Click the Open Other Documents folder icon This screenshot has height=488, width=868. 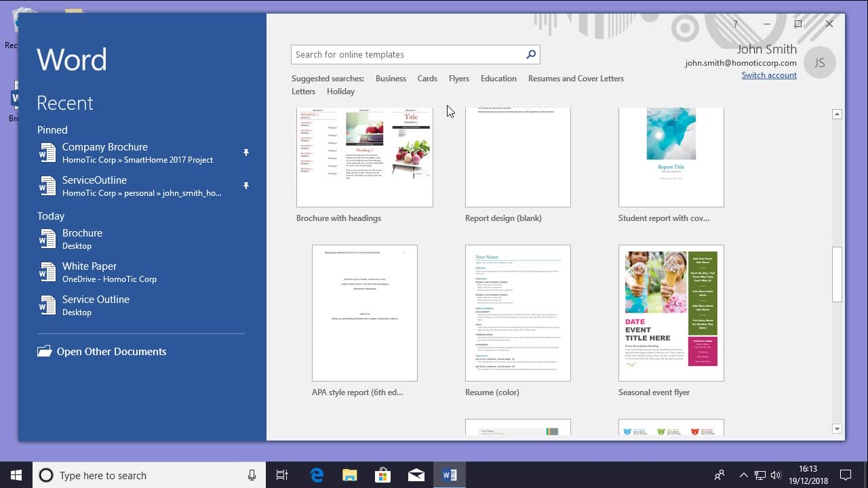click(x=44, y=351)
